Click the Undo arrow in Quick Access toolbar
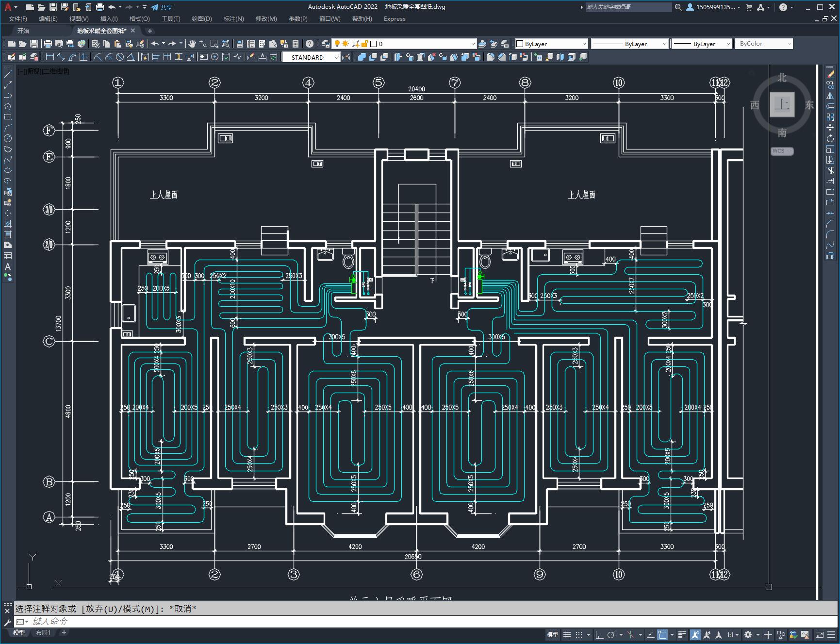Viewport: 840px width, 644px height. (x=112, y=7)
